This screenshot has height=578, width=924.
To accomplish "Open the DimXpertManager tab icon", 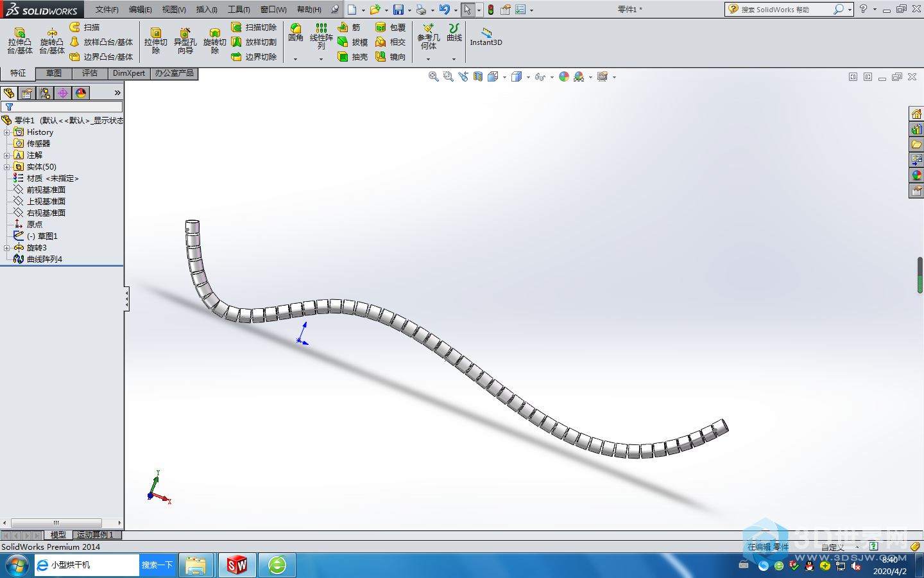I will pos(63,93).
